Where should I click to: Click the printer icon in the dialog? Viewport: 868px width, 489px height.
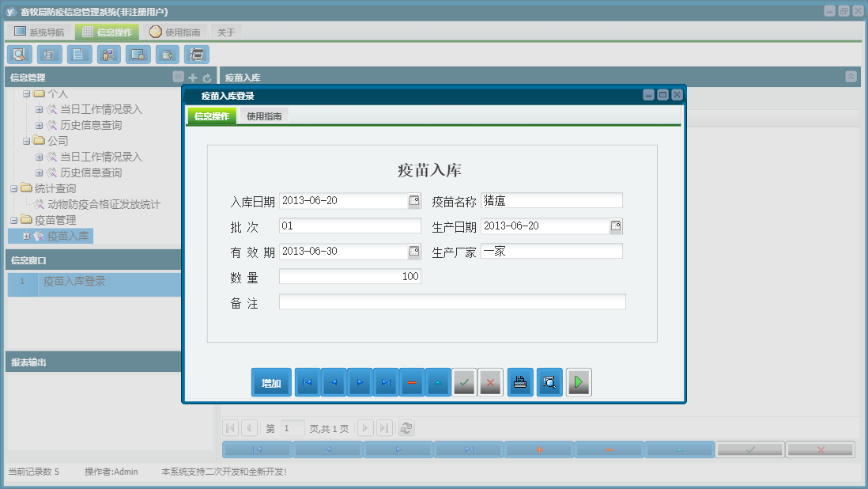[x=519, y=381]
